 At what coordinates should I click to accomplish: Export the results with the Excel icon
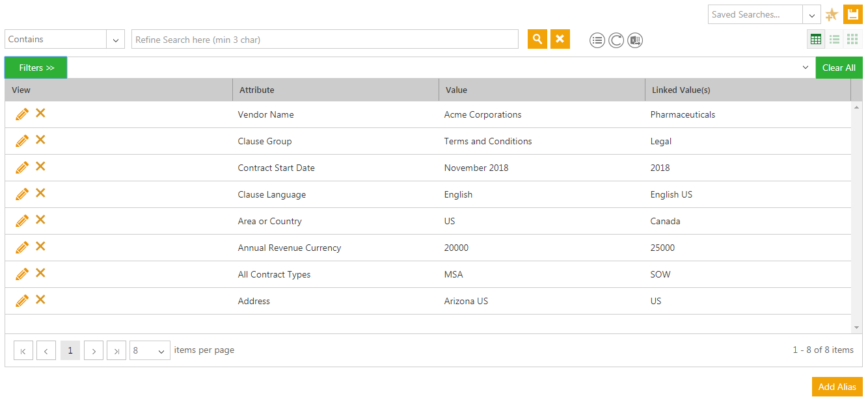tap(635, 40)
